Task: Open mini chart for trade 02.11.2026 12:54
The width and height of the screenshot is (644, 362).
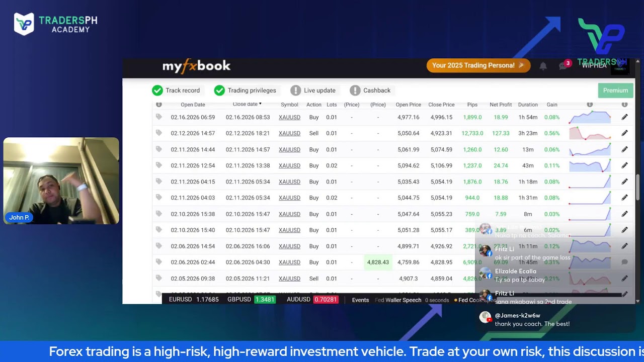Action: point(590,165)
